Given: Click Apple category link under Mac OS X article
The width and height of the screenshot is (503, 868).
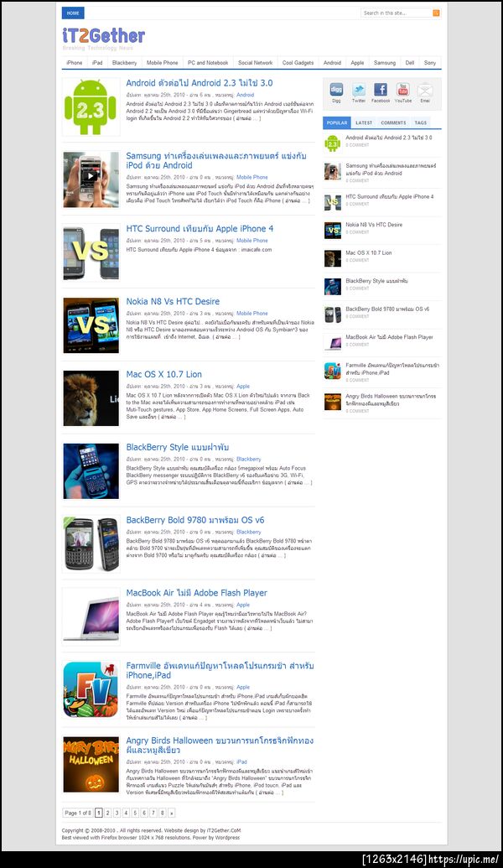Looking at the screenshot, I should (243, 387).
